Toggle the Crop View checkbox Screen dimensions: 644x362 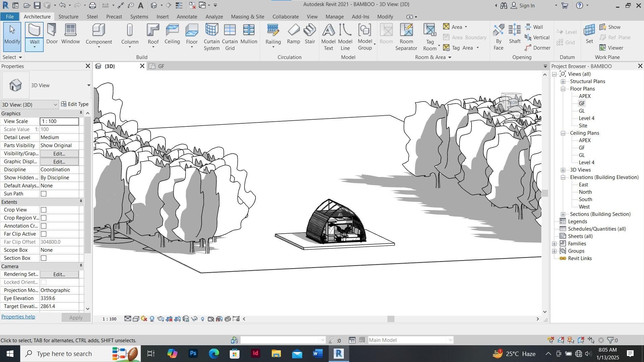click(x=44, y=210)
